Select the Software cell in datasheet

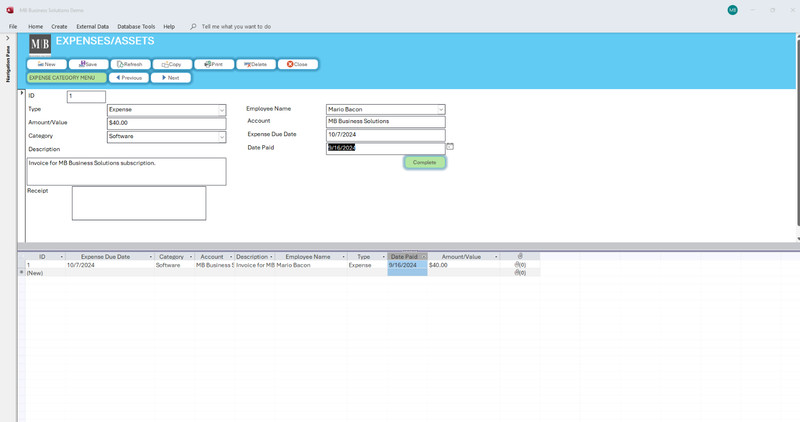click(x=174, y=265)
